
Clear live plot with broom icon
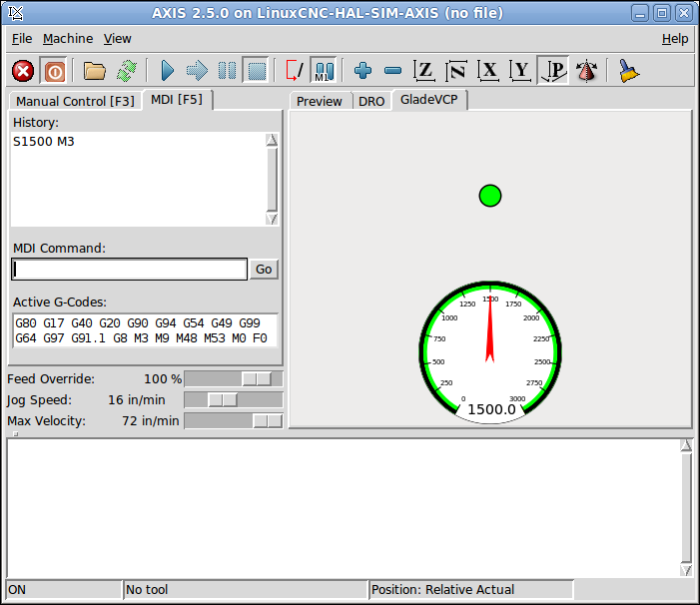pyautogui.click(x=628, y=71)
